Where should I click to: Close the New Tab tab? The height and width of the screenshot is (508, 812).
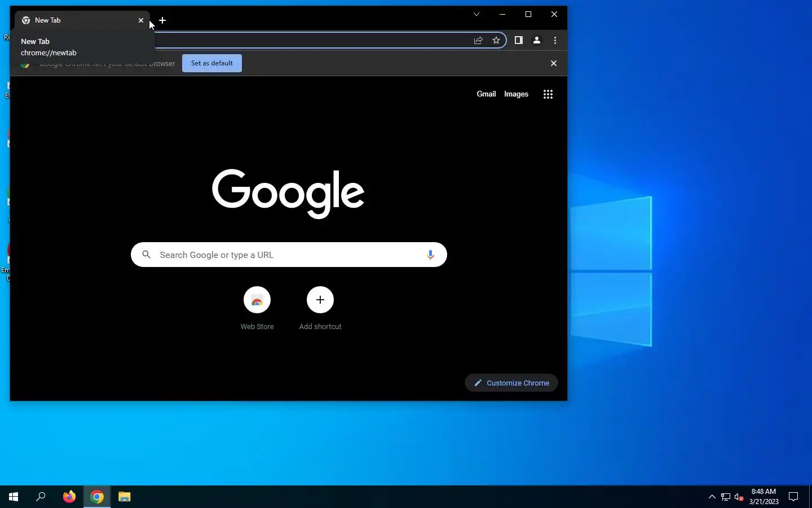click(x=141, y=20)
